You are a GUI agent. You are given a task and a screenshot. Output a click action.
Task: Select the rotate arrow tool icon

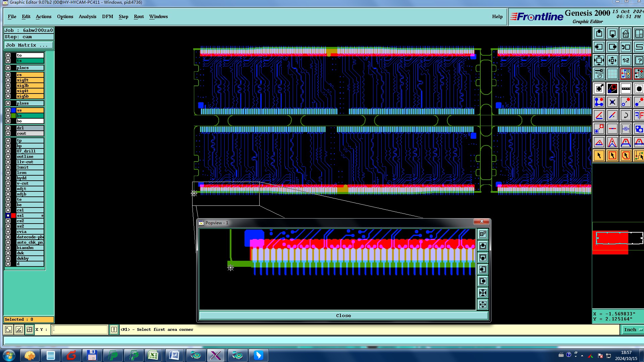pos(626,116)
